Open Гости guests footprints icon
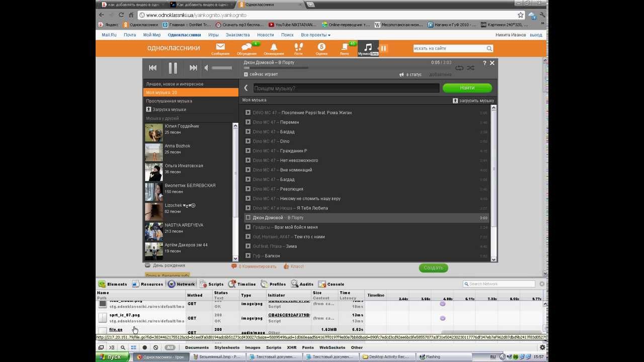The width and height of the screenshot is (644, 362). point(298,48)
